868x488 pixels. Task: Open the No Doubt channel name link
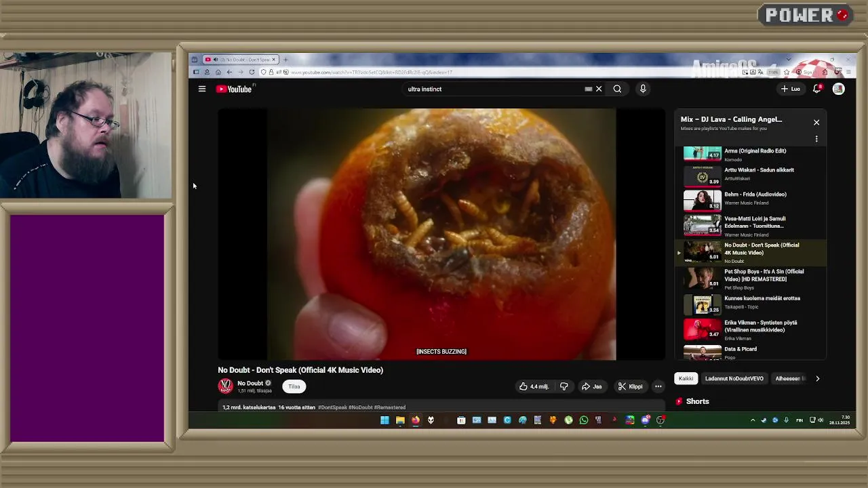click(250, 383)
